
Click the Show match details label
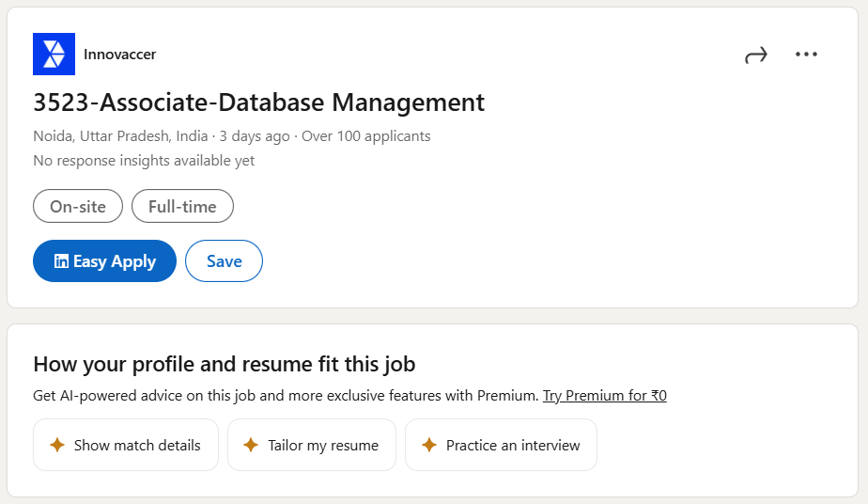coord(137,445)
